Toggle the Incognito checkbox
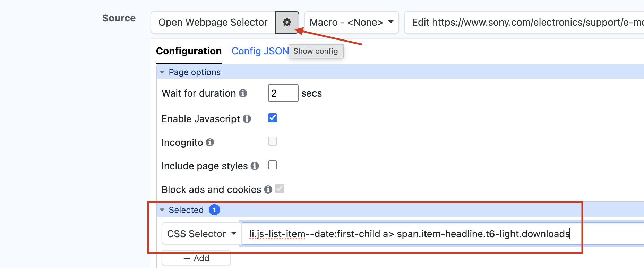644x268 pixels. 273,142
